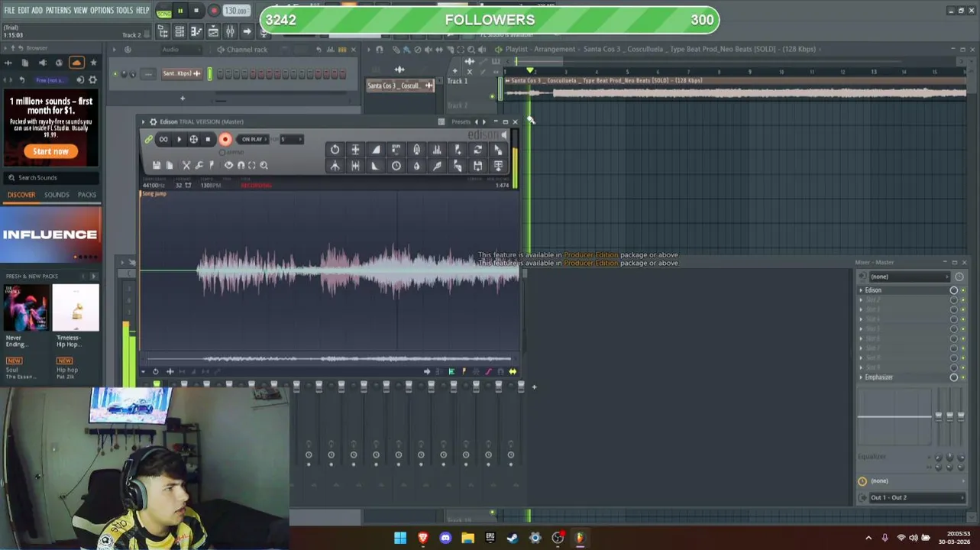Open the TOOLS menu
This screenshot has width=980, height=550.
coord(125,10)
